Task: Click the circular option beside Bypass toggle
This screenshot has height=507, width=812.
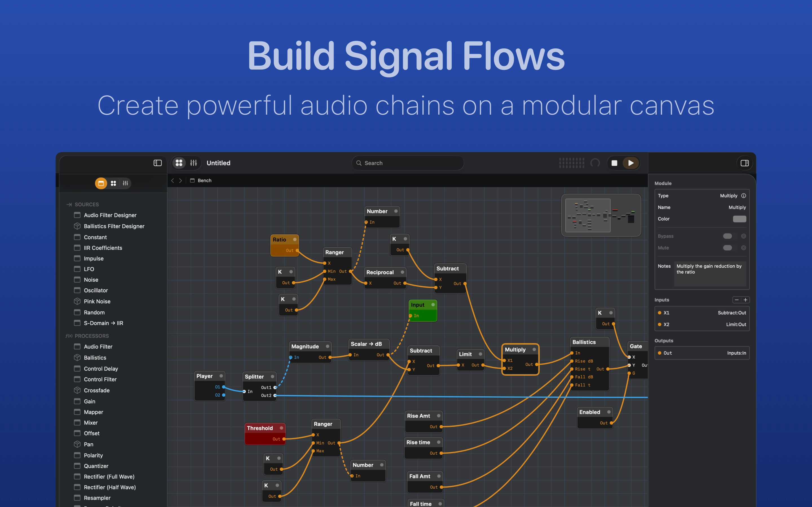Action: [x=743, y=236]
